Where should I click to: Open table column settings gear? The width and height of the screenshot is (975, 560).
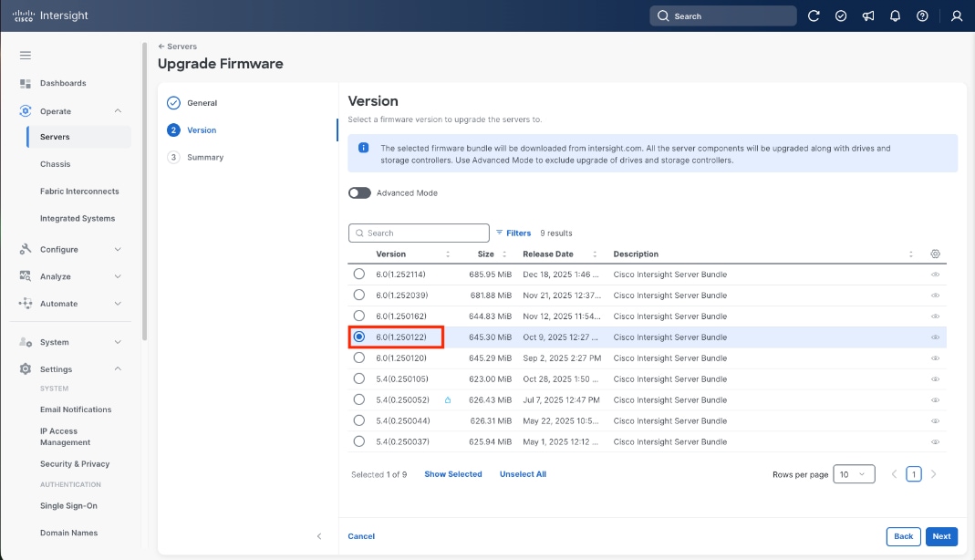point(935,254)
